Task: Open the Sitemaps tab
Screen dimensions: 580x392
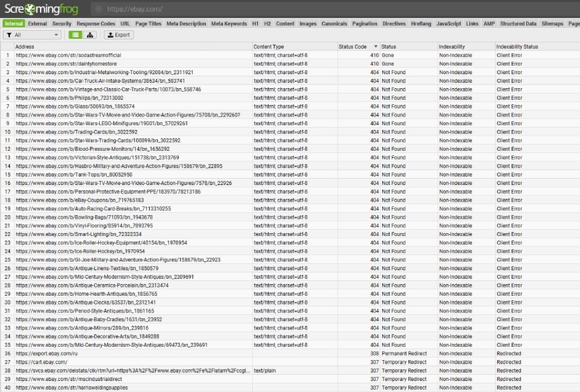Action: pos(552,24)
